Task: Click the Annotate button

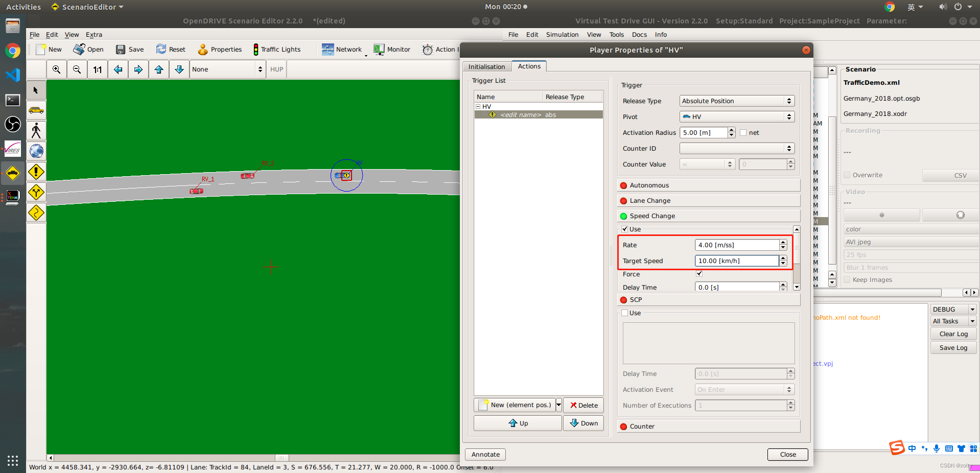Action: click(485, 455)
